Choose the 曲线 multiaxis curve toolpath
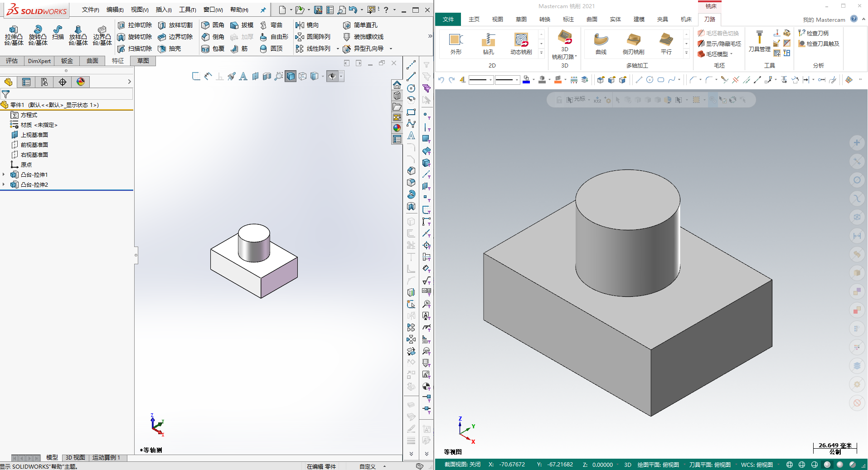Screen dimensions: 868x470 click(x=601, y=44)
